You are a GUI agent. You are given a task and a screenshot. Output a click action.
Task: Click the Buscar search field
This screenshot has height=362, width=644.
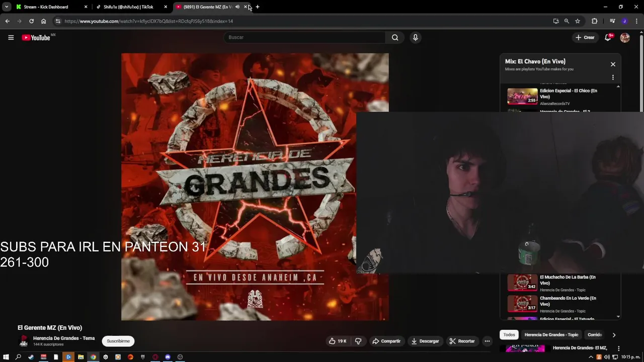pyautogui.click(x=305, y=37)
